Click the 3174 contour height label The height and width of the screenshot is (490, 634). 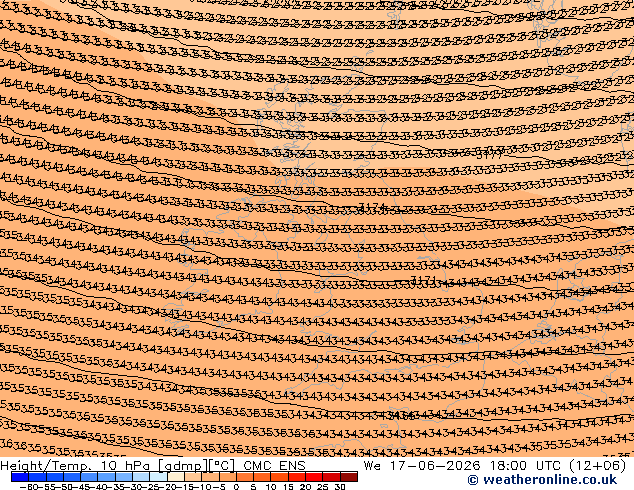point(372,208)
